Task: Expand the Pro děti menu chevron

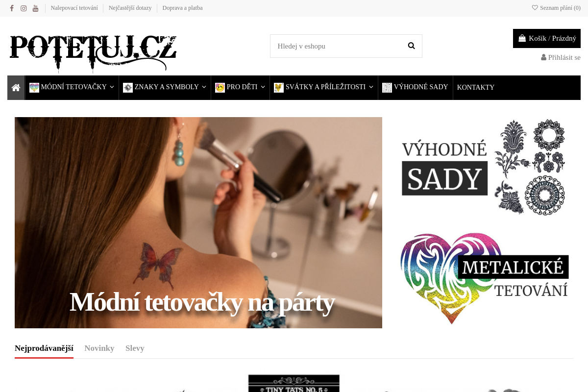Action: pyautogui.click(x=263, y=87)
